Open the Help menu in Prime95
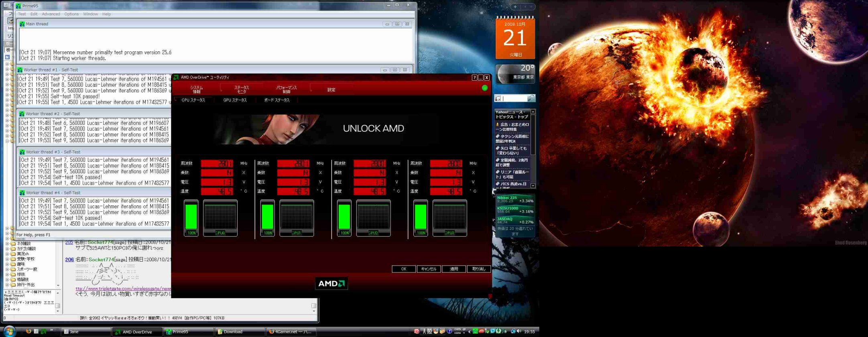The height and width of the screenshot is (337, 868). click(x=106, y=14)
